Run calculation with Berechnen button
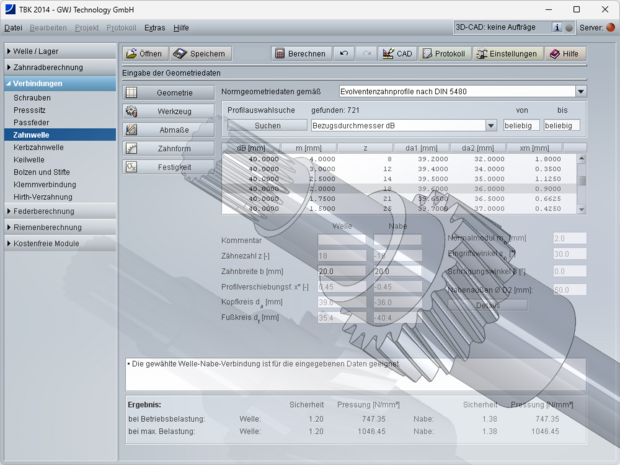The width and height of the screenshot is (620, 465). pos(299,53)
